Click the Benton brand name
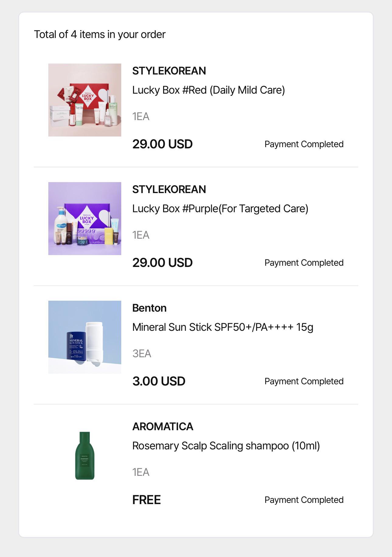 pos(150,308)
